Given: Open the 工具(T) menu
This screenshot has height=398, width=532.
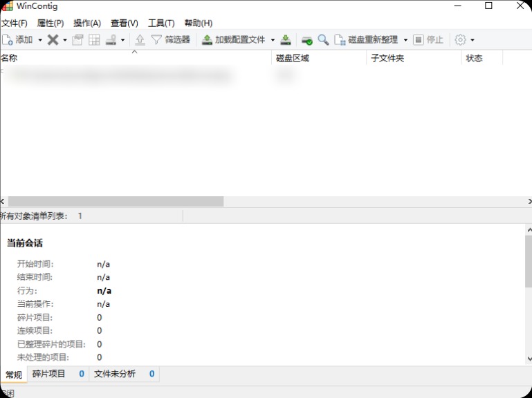Looking at the screenshot, I should point(161,23).
